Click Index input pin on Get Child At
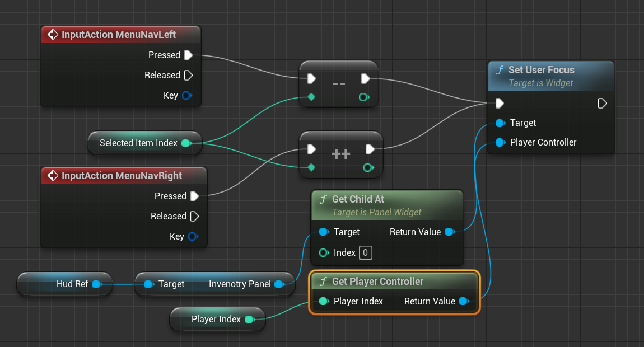Image resolution: width=644 pixels, height=347 pixels. pyautogui.click(x=324, y=252)
